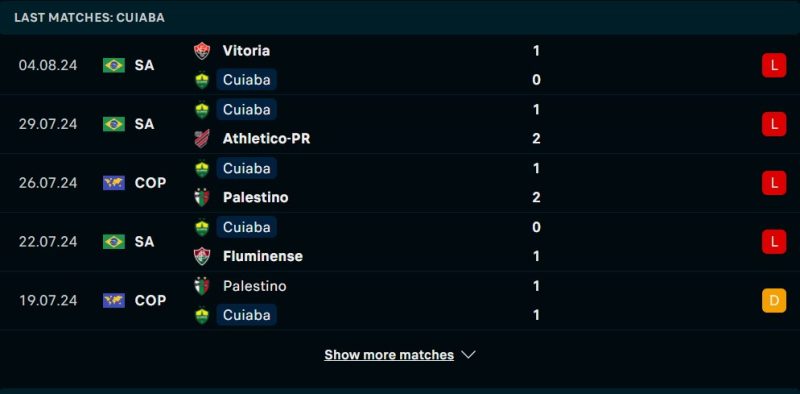Click Palestino crest in the 26.07.24 match
This screenshot has height=394, width=800.
[202, 198]
